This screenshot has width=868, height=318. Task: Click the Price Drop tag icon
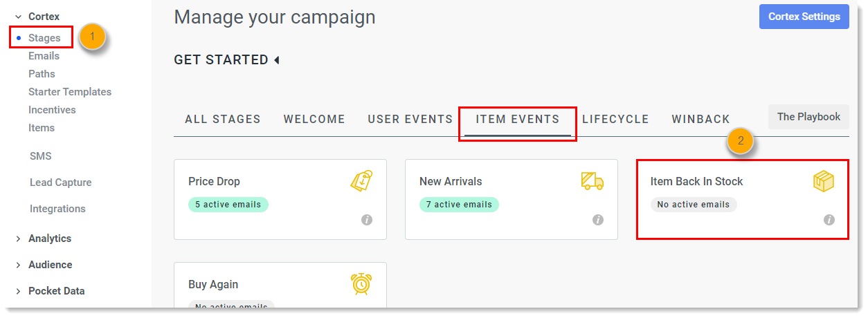click(x=361, y=180)
